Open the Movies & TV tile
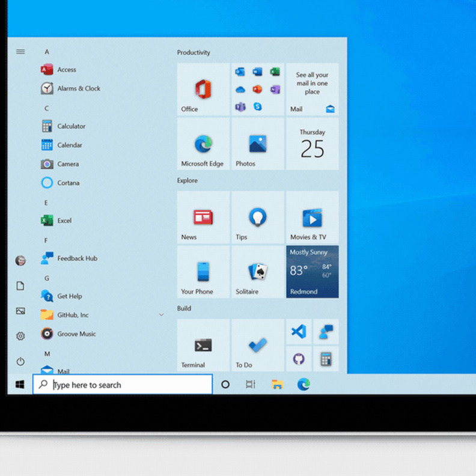This screenshot has height=476, width=476. coord(313,217)
